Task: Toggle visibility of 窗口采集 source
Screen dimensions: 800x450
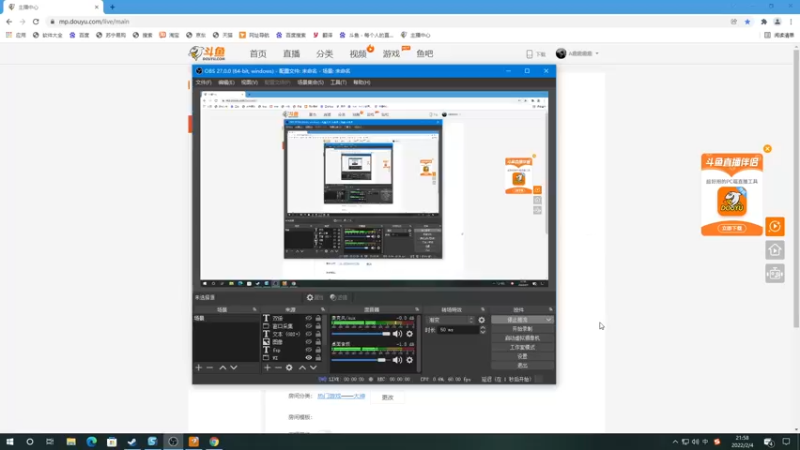Action: coord(308,326)
